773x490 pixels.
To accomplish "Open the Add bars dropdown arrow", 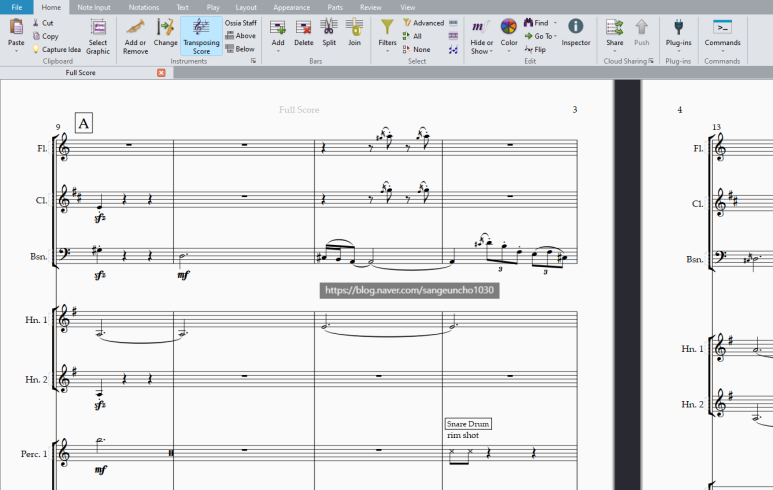I will pos(278,51).
